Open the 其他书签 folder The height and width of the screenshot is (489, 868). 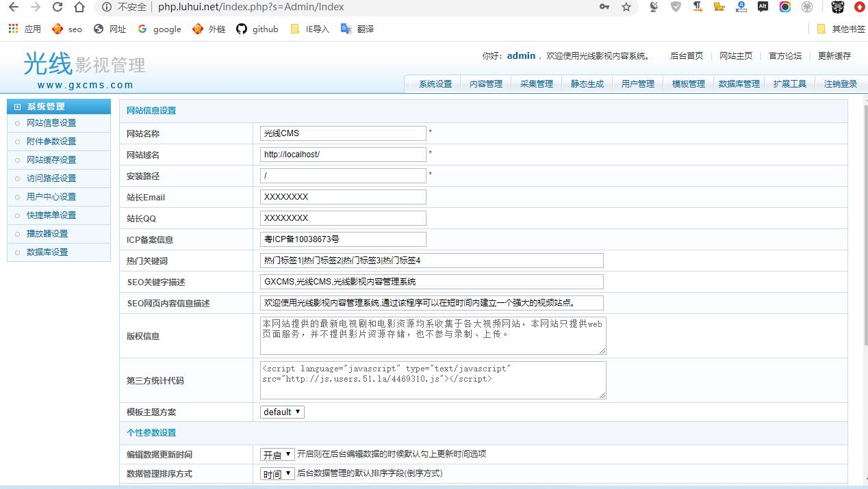[841, 29]
